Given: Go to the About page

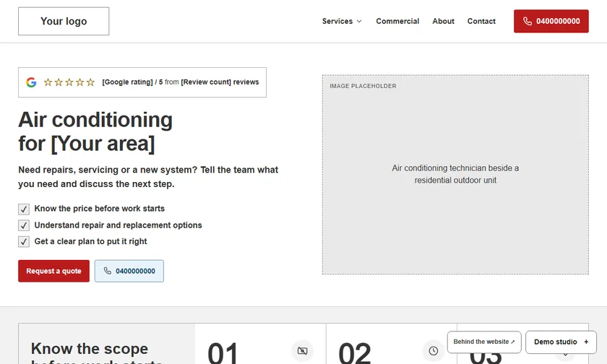Looking at the screenshot, I should coord(443,21).
